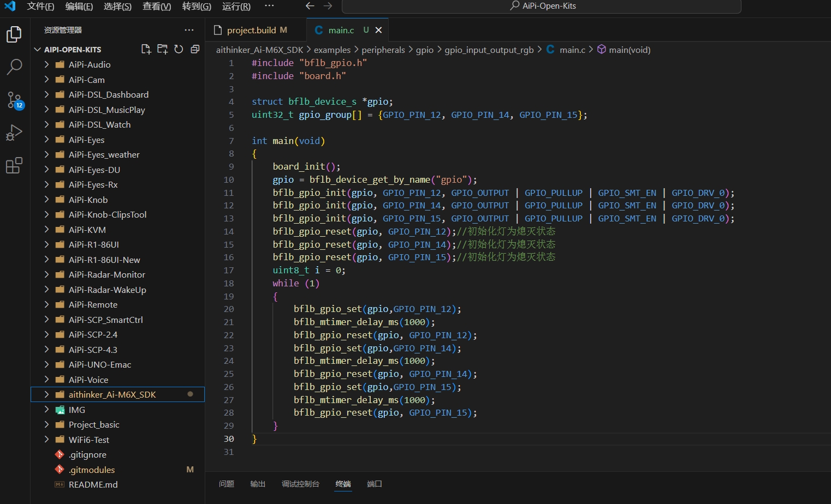The width and height of the screenshot is (831, 504).
Task: Open the menu bar overflow ellipsis
Action: pos(269,6)
